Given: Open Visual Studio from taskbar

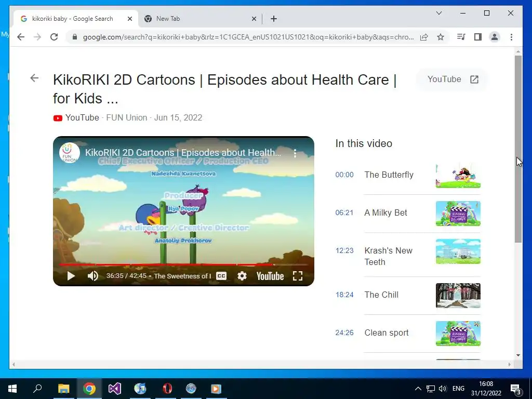Looking at the screenshot, I should tap(115, 389).
